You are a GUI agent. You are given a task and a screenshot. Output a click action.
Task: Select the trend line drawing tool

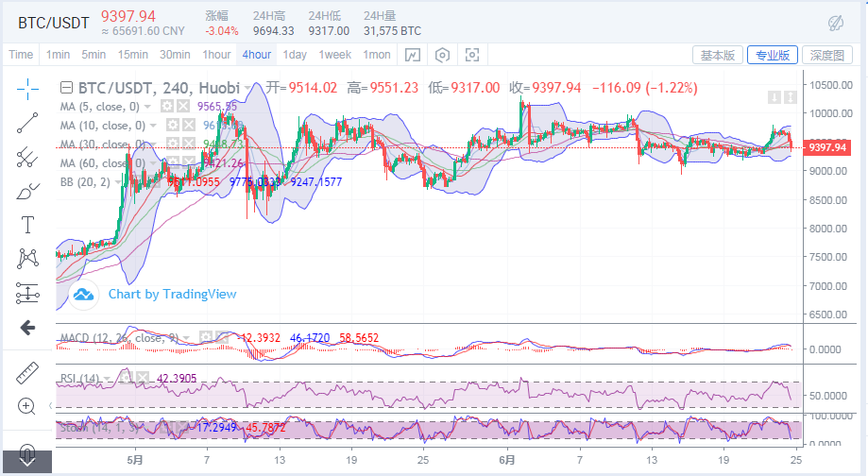coord(27,121)
